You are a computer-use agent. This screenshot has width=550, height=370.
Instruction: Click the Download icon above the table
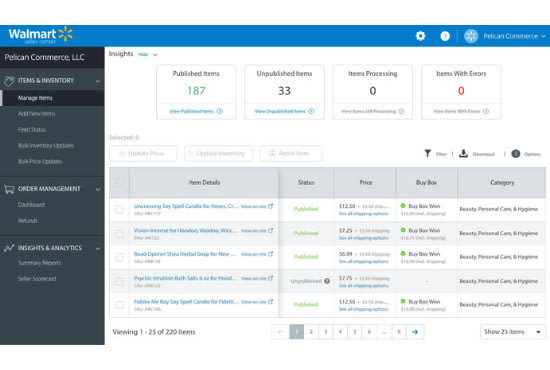pyautogui.click(x=463, y=154)
